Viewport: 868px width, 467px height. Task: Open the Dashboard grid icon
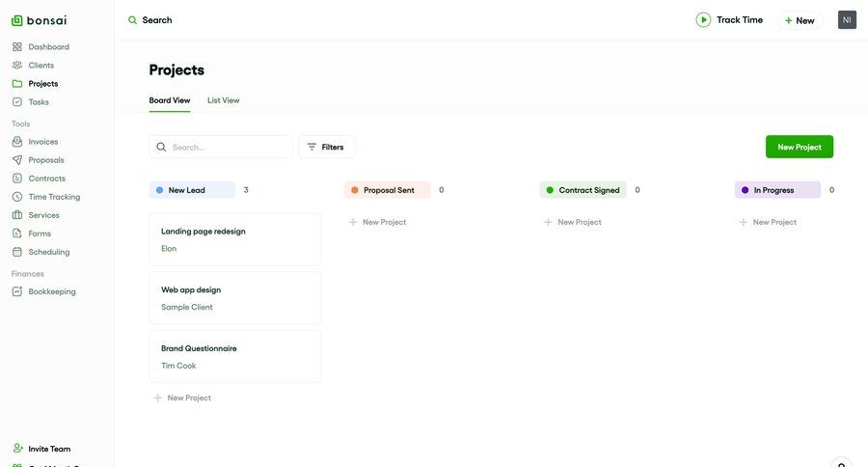click(17, 47)
